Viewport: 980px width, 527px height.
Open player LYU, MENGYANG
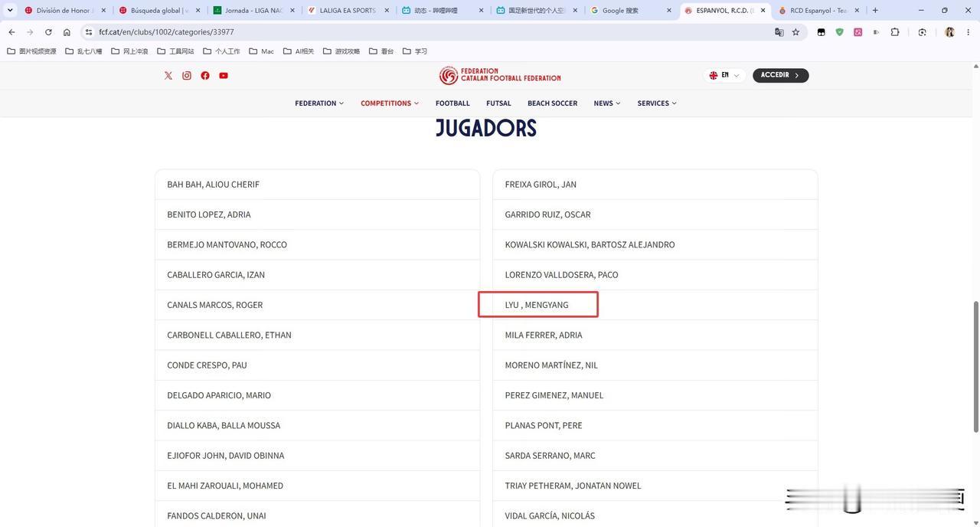click(x=537, y=305)
